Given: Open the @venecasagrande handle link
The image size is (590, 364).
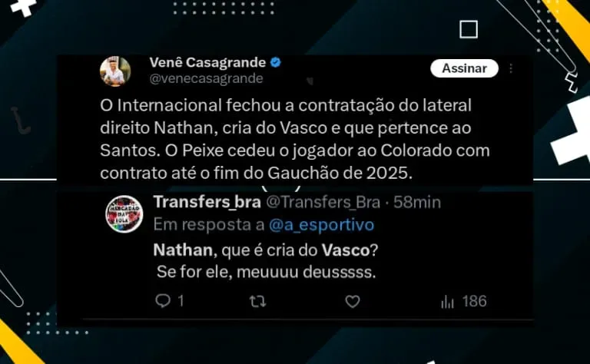Looking at the screenshot, I should [x=206, y=78].
